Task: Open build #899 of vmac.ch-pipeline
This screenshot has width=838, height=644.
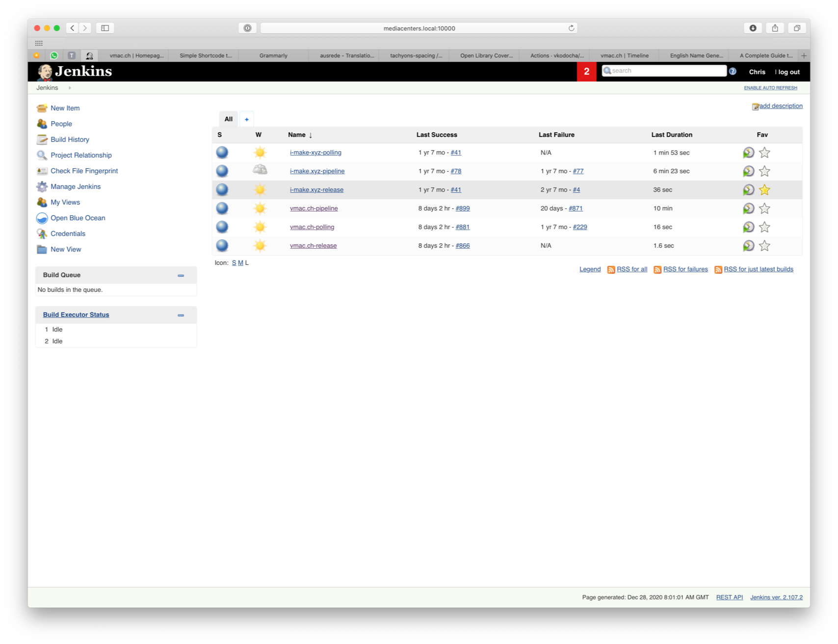Action: [462, 208]
